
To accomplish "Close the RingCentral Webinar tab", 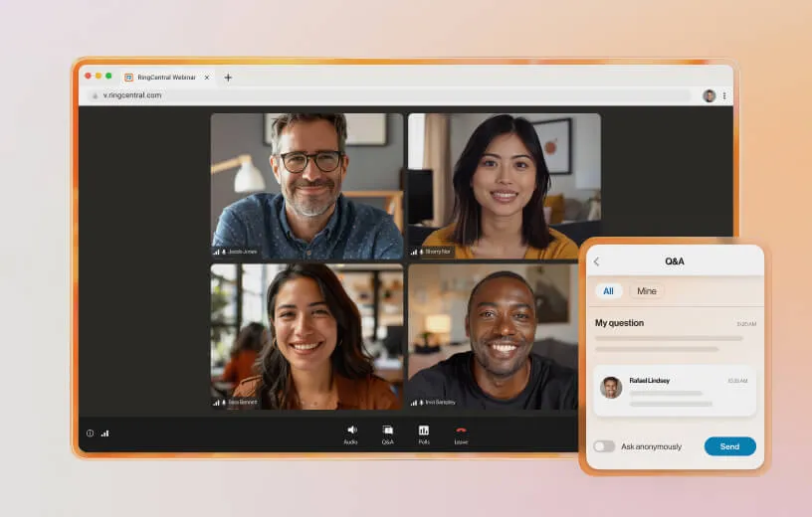I will (x=207, y=78).
